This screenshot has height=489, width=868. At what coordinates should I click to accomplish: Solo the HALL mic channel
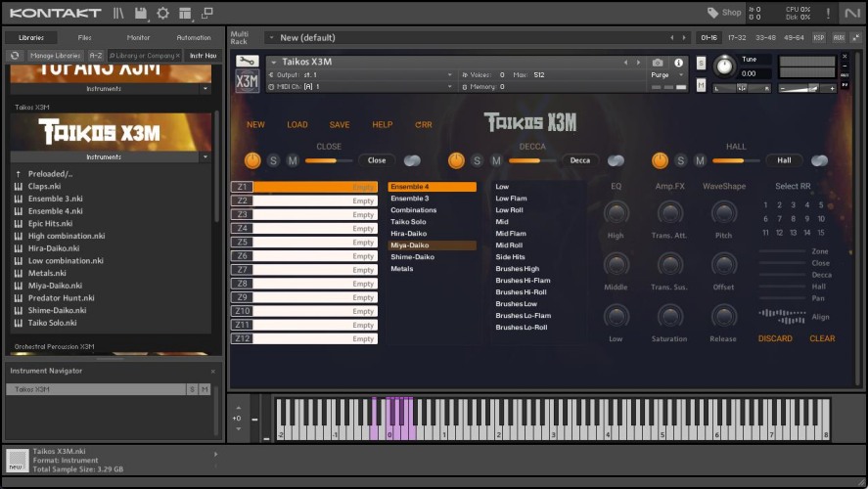[x=681, y=160]
